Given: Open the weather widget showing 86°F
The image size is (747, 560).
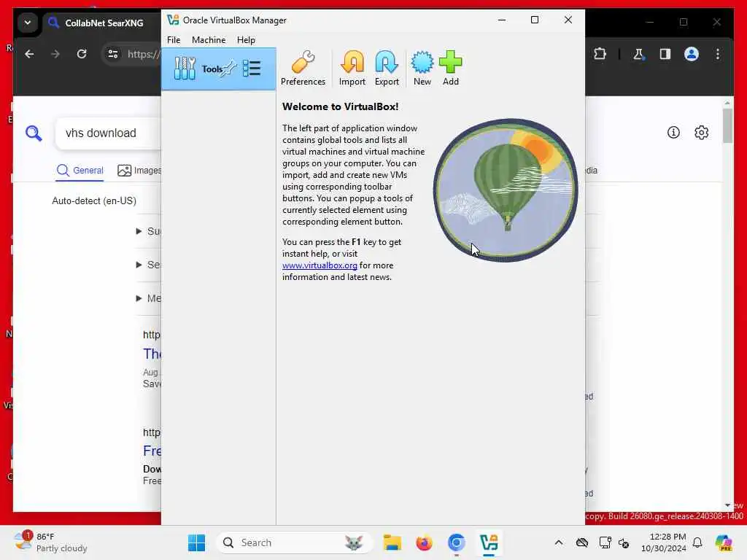Looking at the screenshot, I should point(50,542).
